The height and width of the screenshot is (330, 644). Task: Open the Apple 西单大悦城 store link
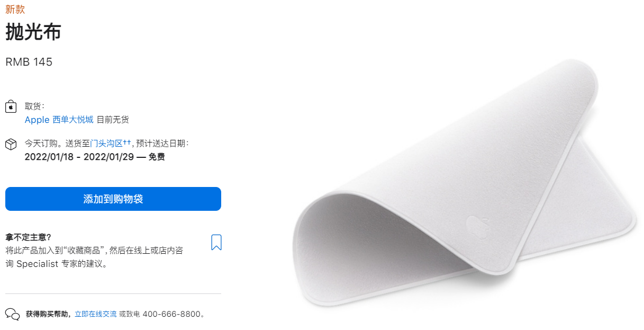coord(59,120)
